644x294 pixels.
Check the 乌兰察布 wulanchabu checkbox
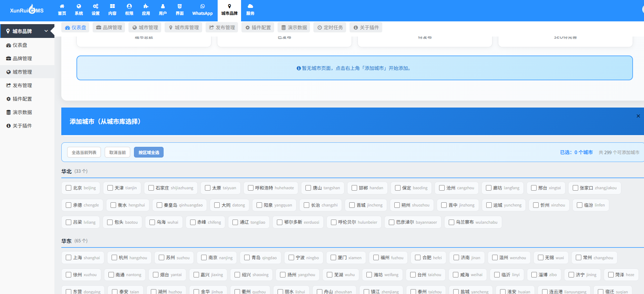pyautogui.click(x=451, y=222)
